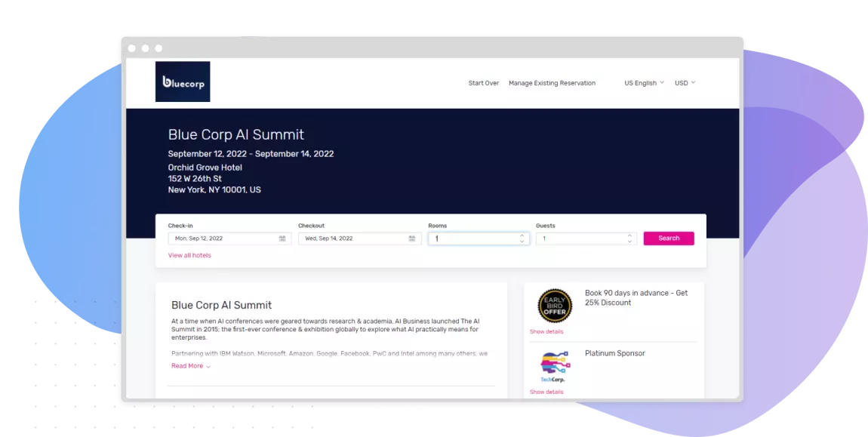Open the USD currency dropdown
The width and height of the screenshot is (868, 437).
click(x=684, y=83)
